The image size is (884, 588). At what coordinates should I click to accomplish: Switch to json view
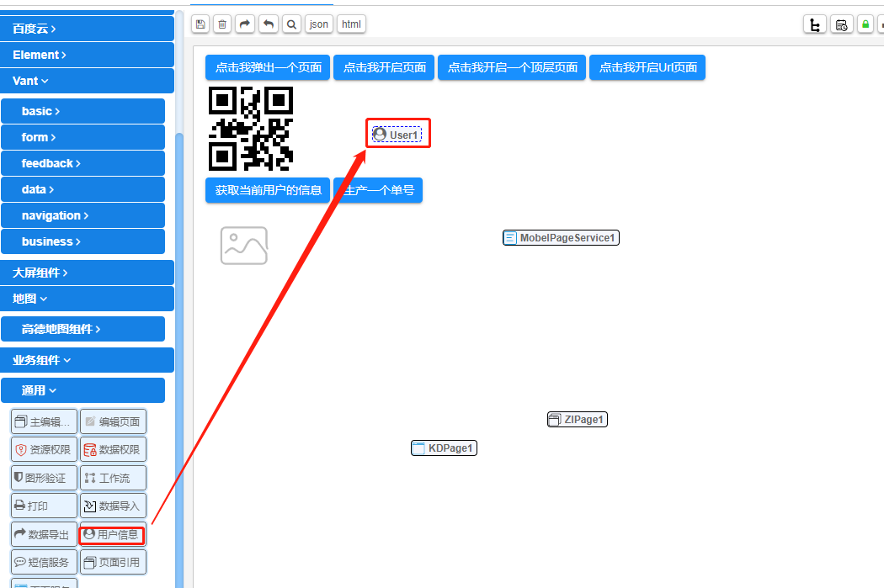(319, 24)
